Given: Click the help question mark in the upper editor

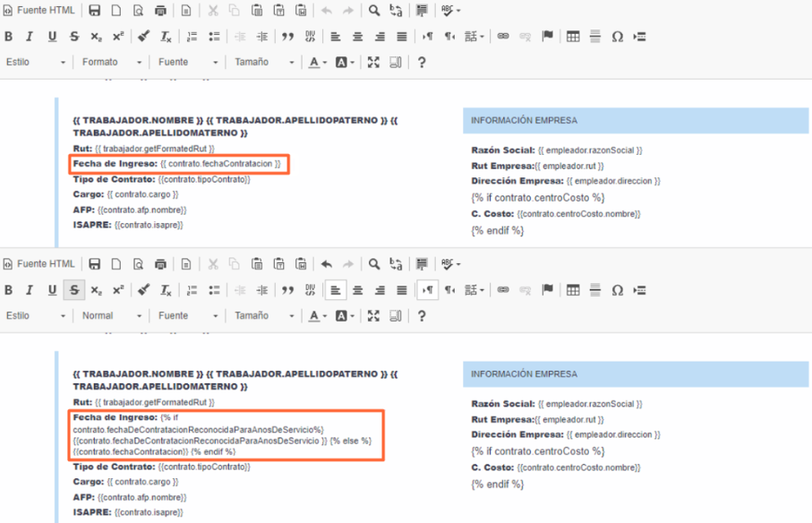Looking at the screenshot, I should click(x=422, y=62).
